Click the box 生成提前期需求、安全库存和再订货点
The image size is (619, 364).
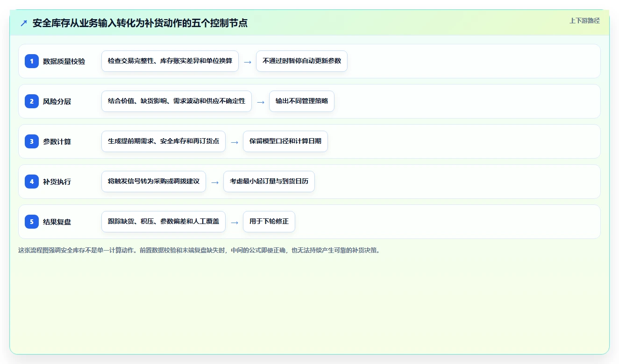(x=164, y=141)
